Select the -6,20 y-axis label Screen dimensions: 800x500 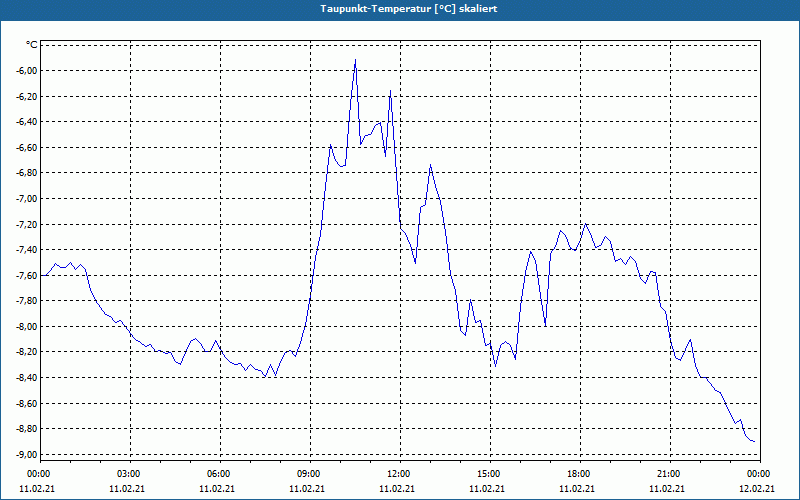pyautogui.click(x=27, y=96)
